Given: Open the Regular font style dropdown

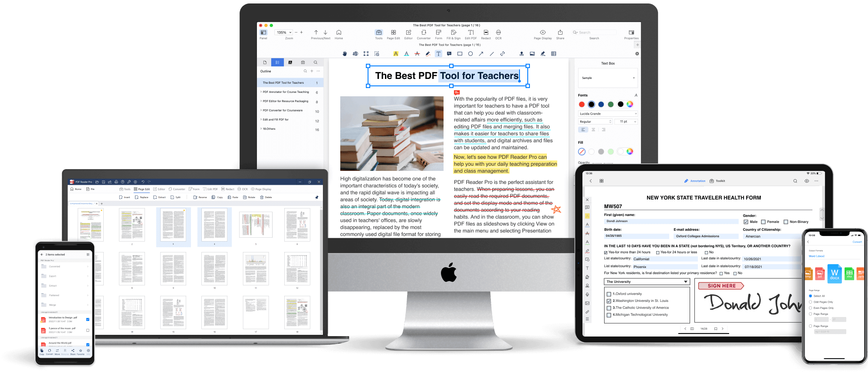Looking at the screenshot, I should coord(595,122).
